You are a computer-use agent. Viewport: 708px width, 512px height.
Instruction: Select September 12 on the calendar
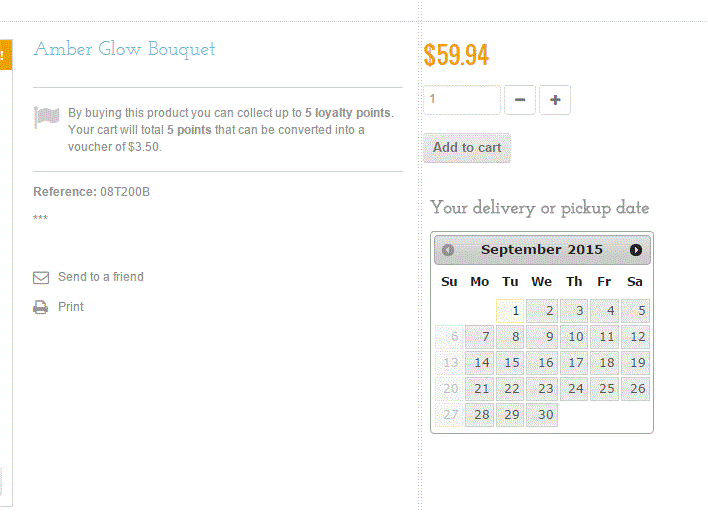(635, 337)
